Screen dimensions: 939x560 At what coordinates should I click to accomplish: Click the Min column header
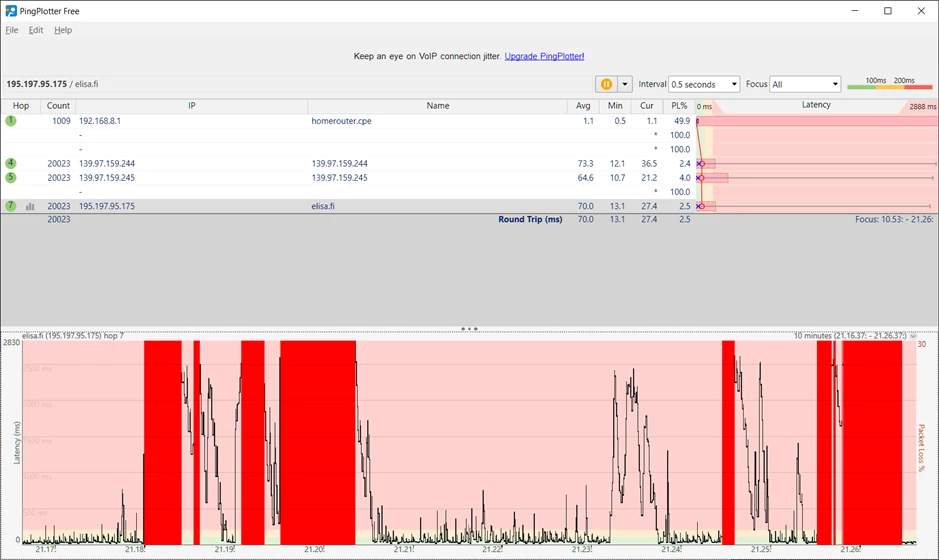[615, 105]
